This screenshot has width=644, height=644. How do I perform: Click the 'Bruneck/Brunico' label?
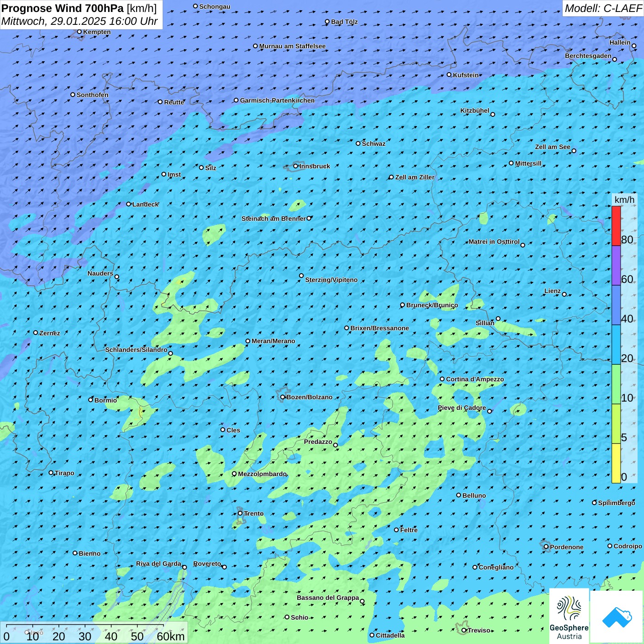(x=432, y=305)
